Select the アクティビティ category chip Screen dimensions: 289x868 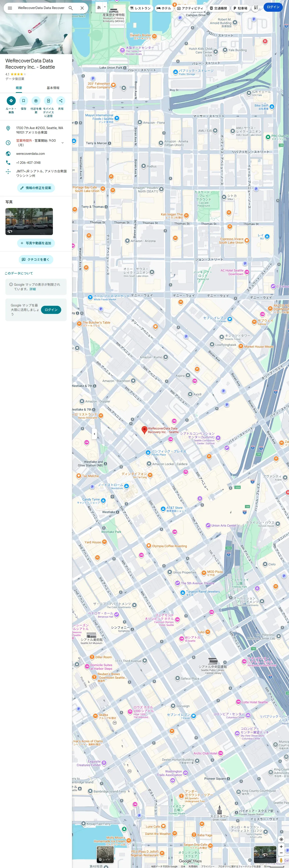click(190, 8)
